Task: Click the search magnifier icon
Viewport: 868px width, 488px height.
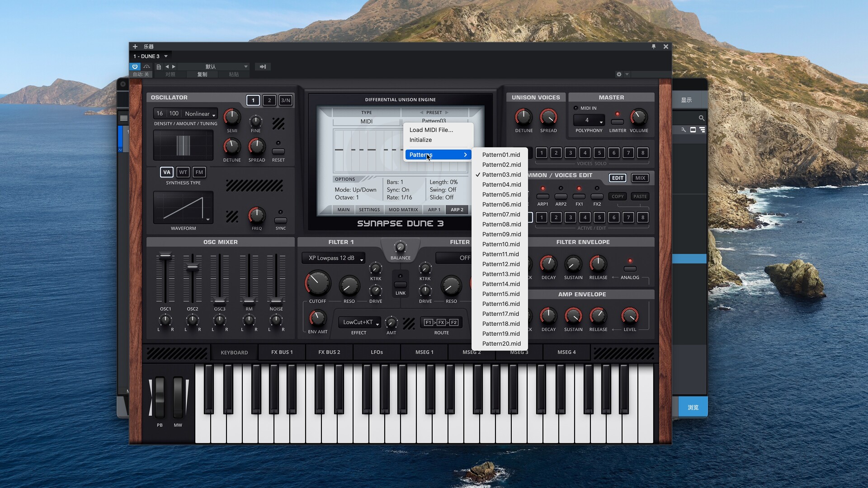Action: click(701, 118)
